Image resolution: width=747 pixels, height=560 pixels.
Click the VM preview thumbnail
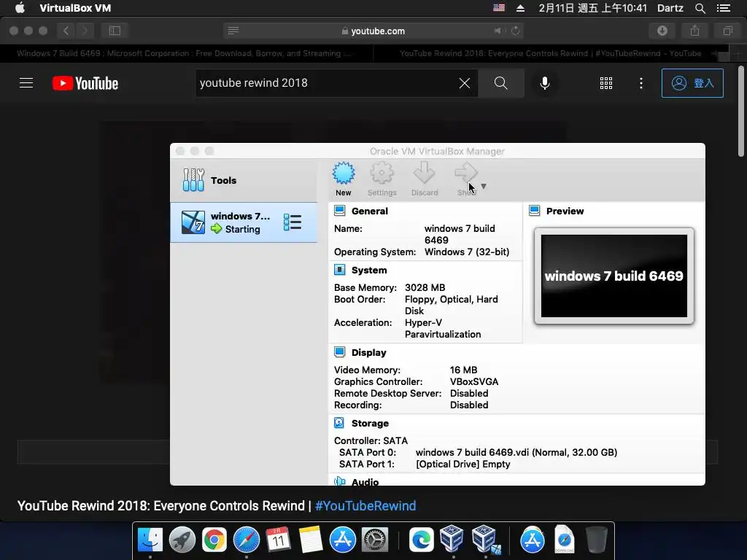(x=614, y=276)
